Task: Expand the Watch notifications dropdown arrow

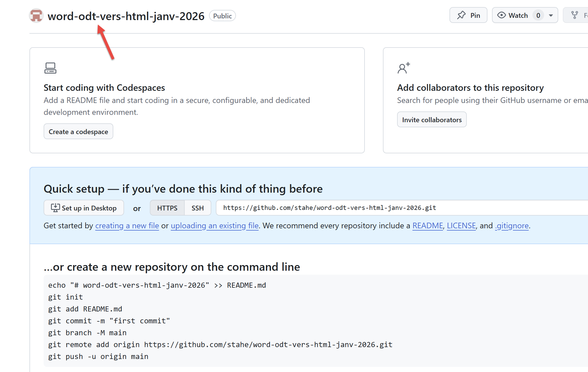Action: 551,15
